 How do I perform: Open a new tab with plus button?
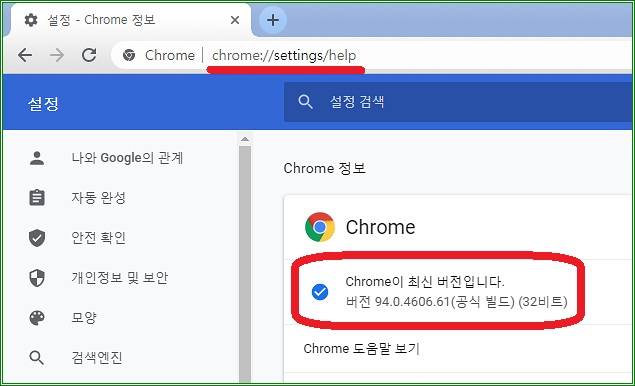pyautogui.click(x=273, y=20)
